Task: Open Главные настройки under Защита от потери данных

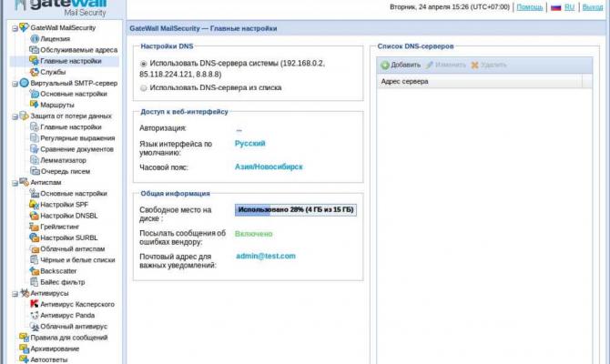Action: pos(71,126)
